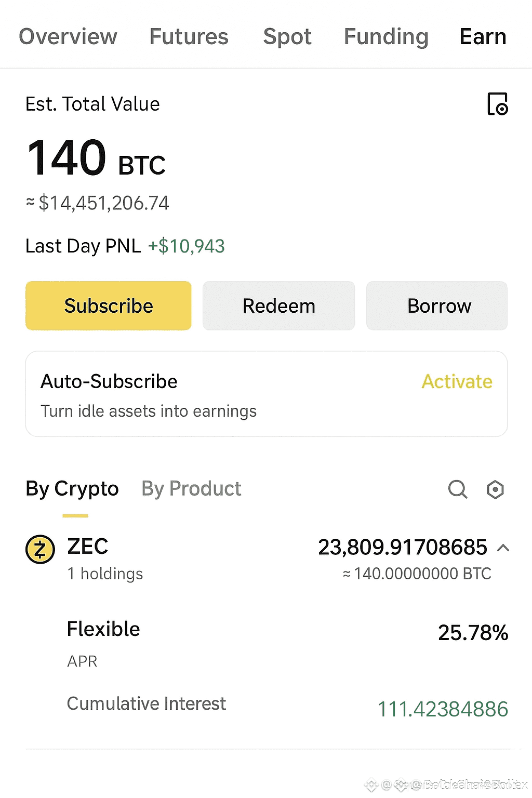Click the ZEC coin logo
This screenshot has width=532, height=798.
[x=40, y=549]
